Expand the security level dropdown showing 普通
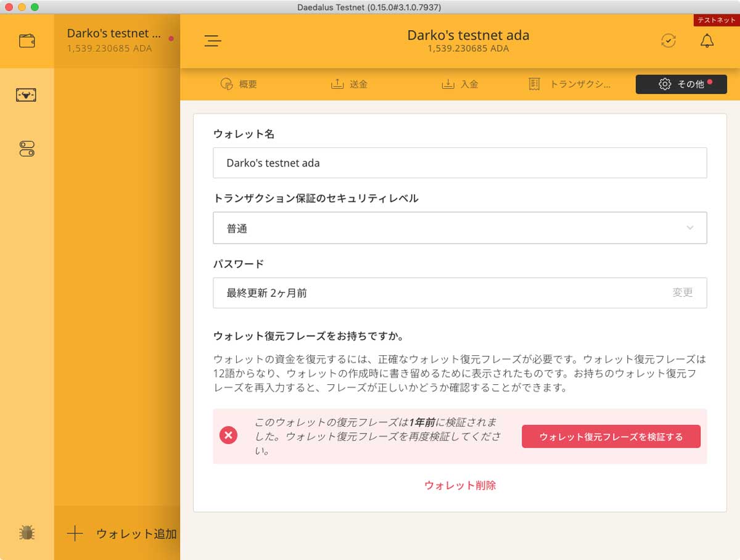Image resolution: width=740 pixels, height=560 pixels. click(460, 228)
